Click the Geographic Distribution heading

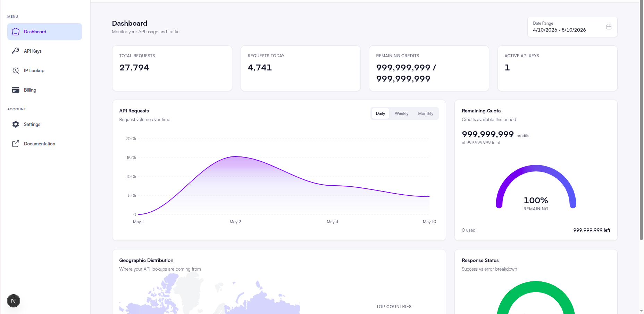[146, 260]
